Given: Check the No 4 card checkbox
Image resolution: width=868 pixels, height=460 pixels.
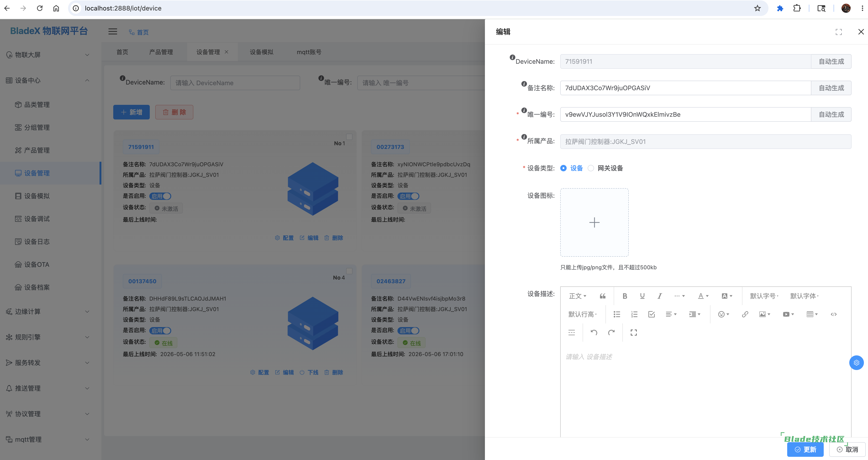Looking at the screenshot, I should [x=350, y=271].
